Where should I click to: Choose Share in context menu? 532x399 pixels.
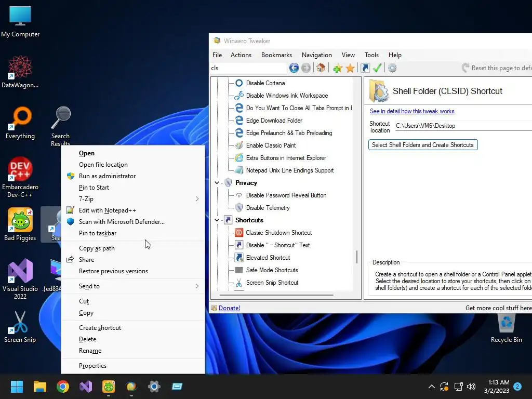click(133, 260)
